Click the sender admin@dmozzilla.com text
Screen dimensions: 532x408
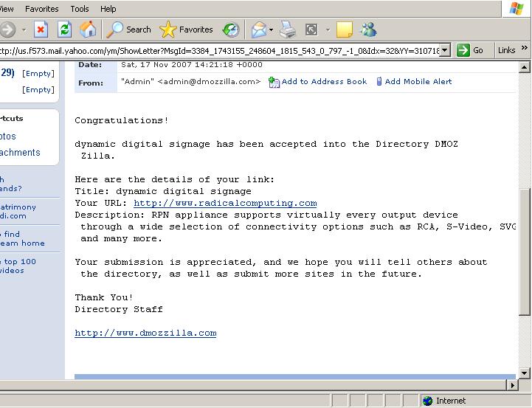209,82
